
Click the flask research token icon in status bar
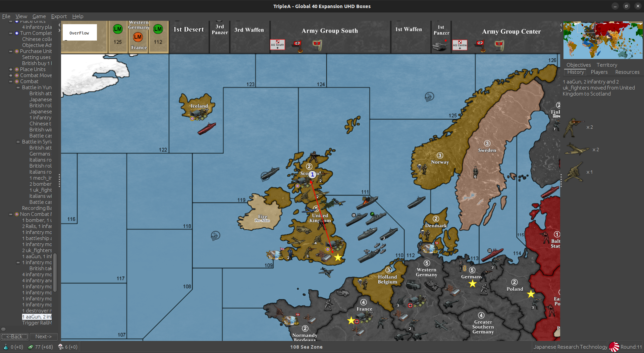click(x=6, y=347)
